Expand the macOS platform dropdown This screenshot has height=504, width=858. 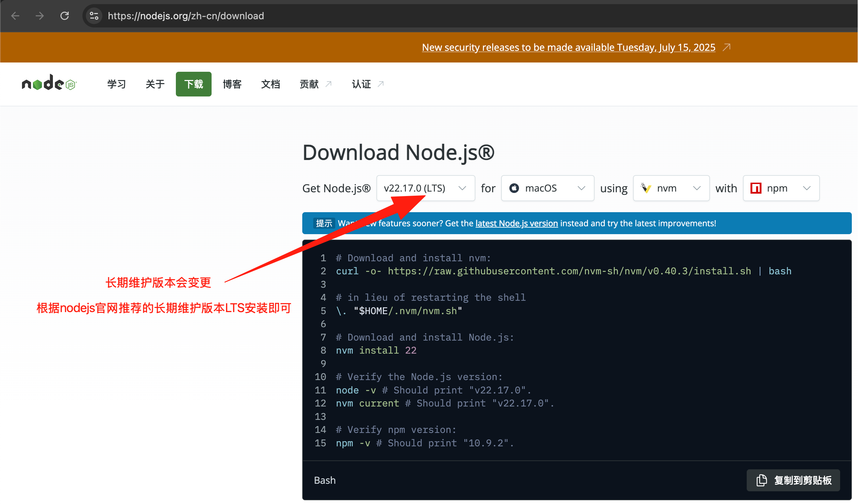(547, 188)
